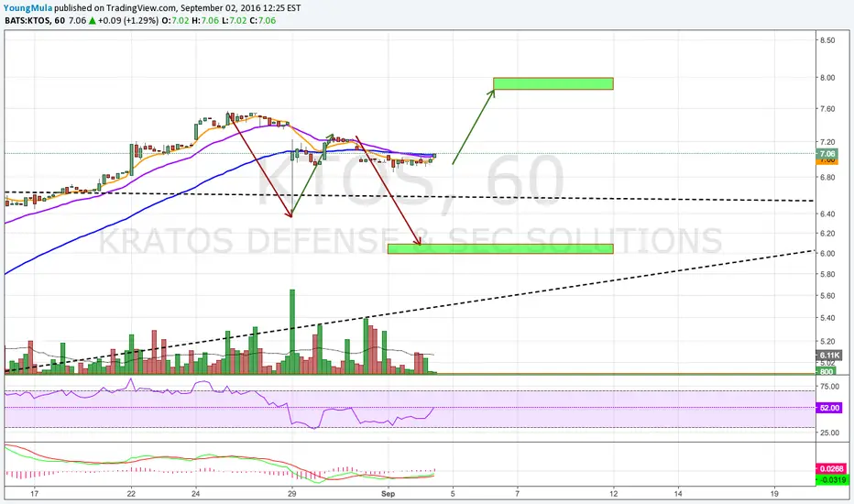Select the pink 0.0268 MACD value tag
This screenshot has height=504, width=854.
pyautogui.click(x=832, y=468)
